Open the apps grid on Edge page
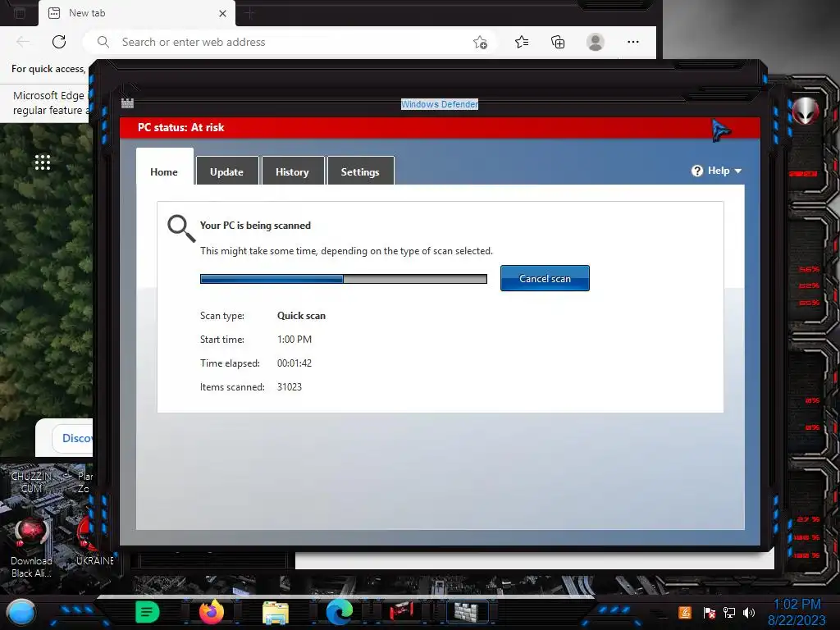This screenshot has width=840, height=630. pos(43,162)
